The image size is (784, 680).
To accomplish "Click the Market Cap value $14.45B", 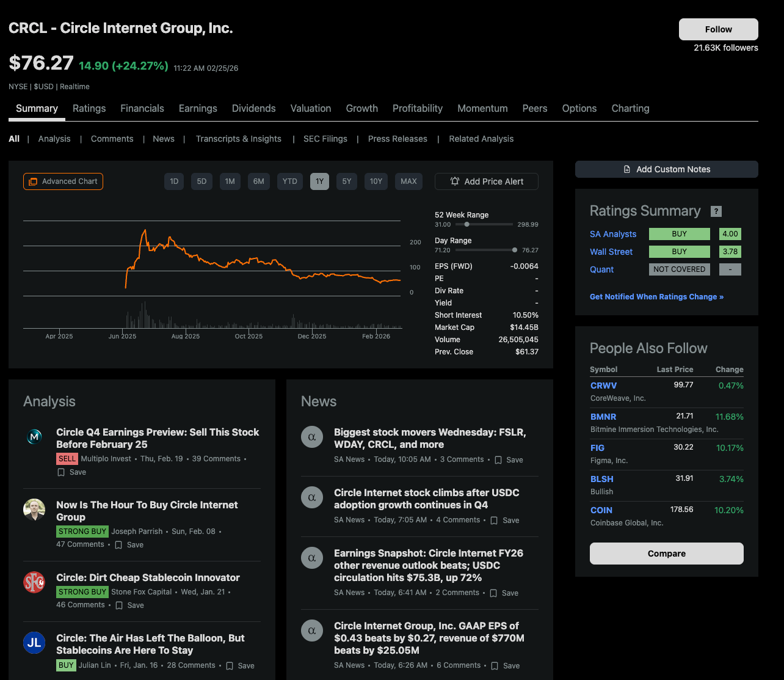I will 524,327.
